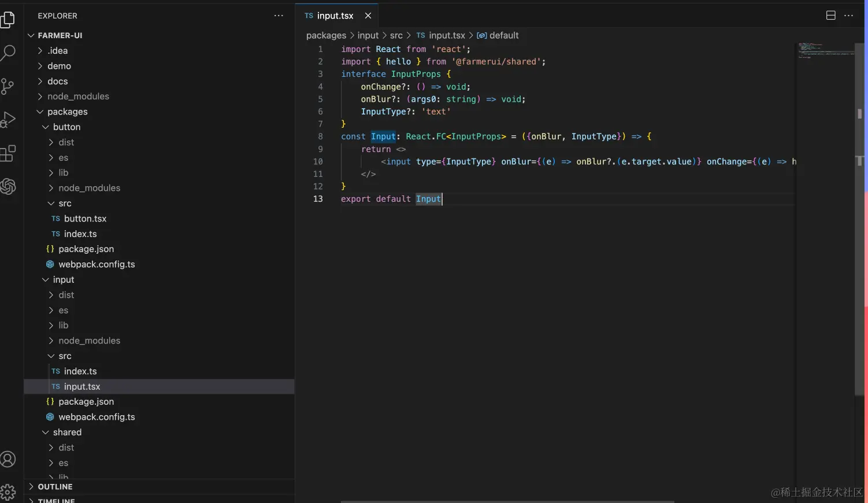Click the src breadcrumb segment

pyautogui.click(x=396, y=35)
